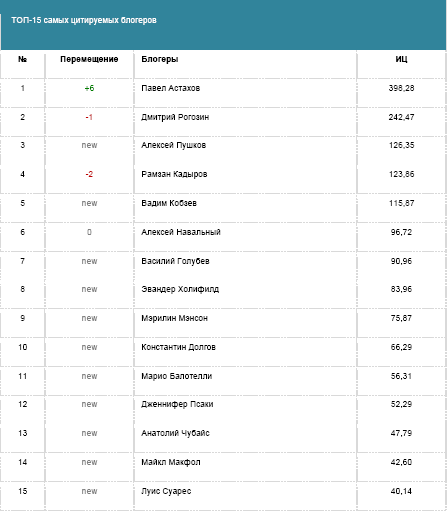Click Майкл Макфол name
This screenshot has height=511, width=447.
pyautogui.click(x=171, y=462)
